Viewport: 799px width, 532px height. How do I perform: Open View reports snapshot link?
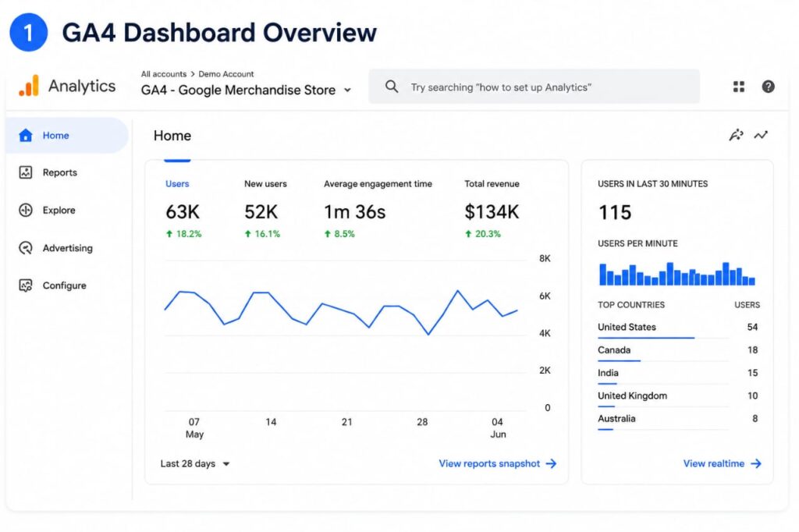tap(497, 463)
